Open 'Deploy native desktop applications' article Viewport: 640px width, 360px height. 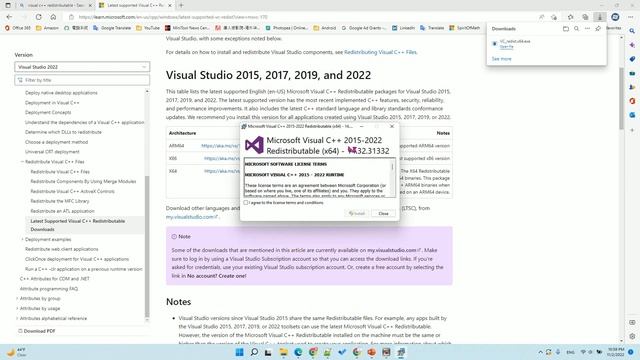click(61, 93)
